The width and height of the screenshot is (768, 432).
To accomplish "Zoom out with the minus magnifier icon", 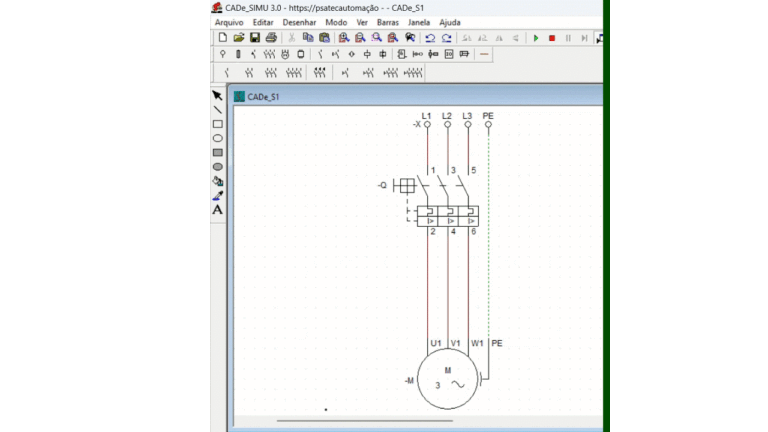I will click(x=360, y=38).
